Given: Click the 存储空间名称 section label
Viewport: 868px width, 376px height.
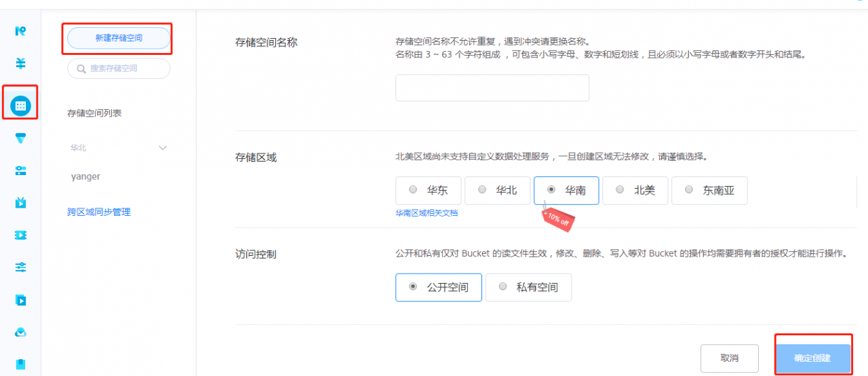Looking at the screenshot, I should click(266, 42).
